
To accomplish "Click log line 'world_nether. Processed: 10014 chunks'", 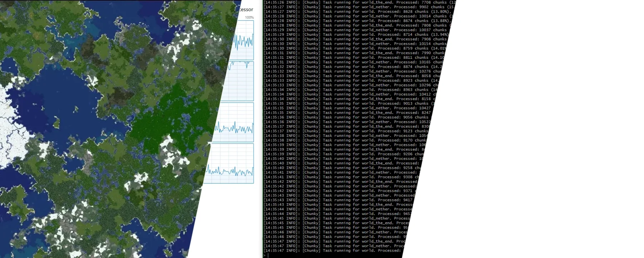I will click(358, 16).
